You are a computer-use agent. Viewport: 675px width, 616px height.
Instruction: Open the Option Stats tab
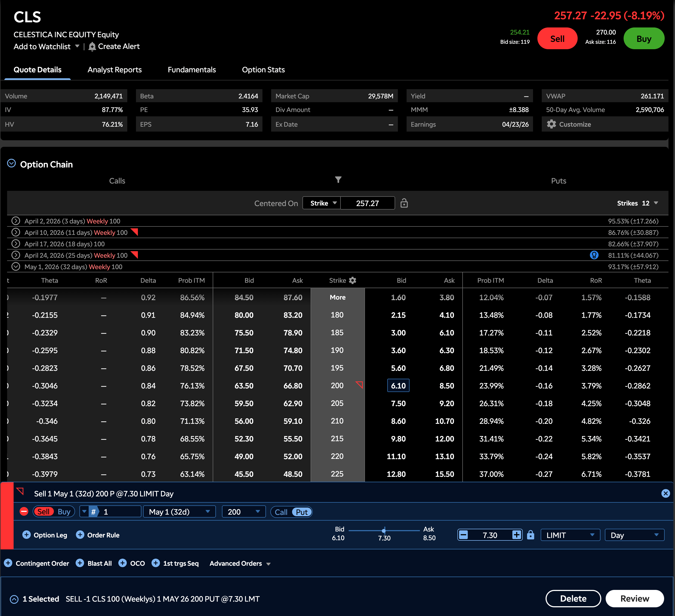(x=263, y=70)
